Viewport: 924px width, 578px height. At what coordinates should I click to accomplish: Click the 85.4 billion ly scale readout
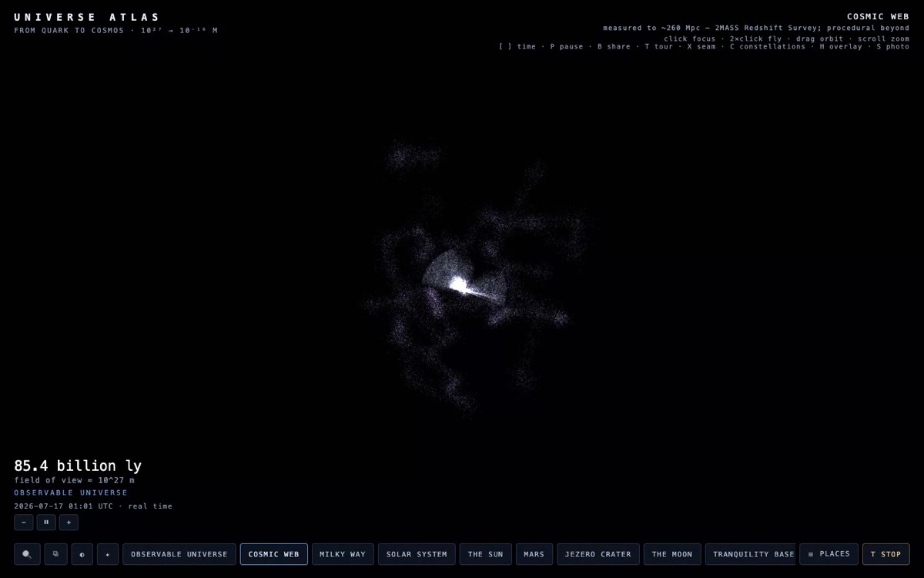coord(78,465)
